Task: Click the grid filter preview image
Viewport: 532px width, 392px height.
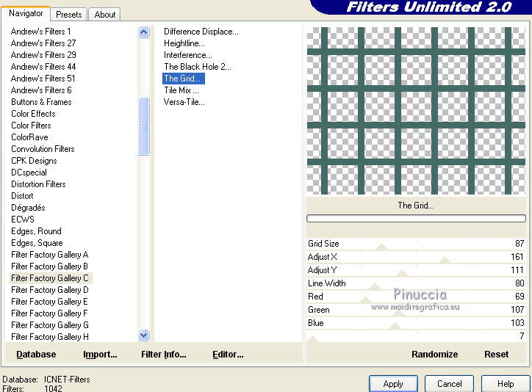Action: pyautogui.click(x=416, y=111)
